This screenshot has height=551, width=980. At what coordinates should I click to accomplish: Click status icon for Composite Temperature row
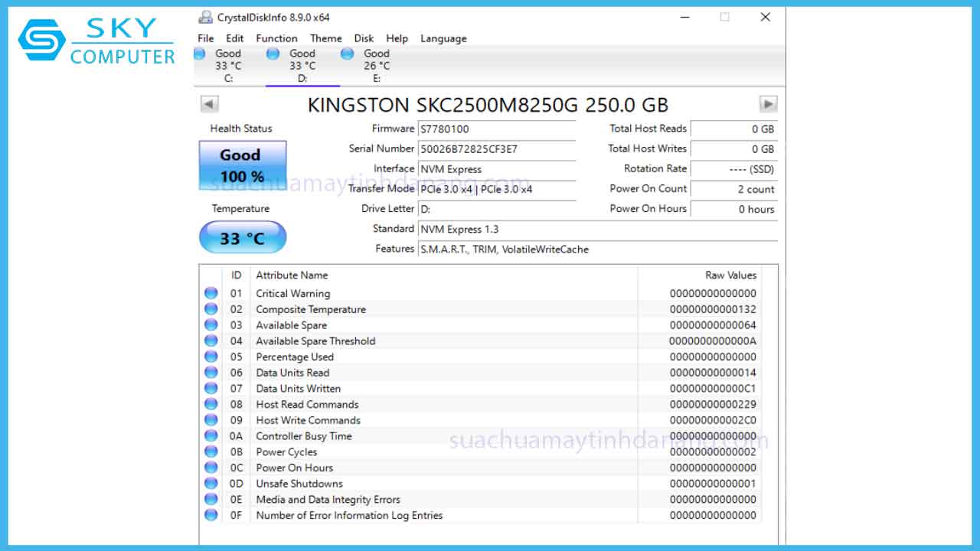[x=211, y=309]
